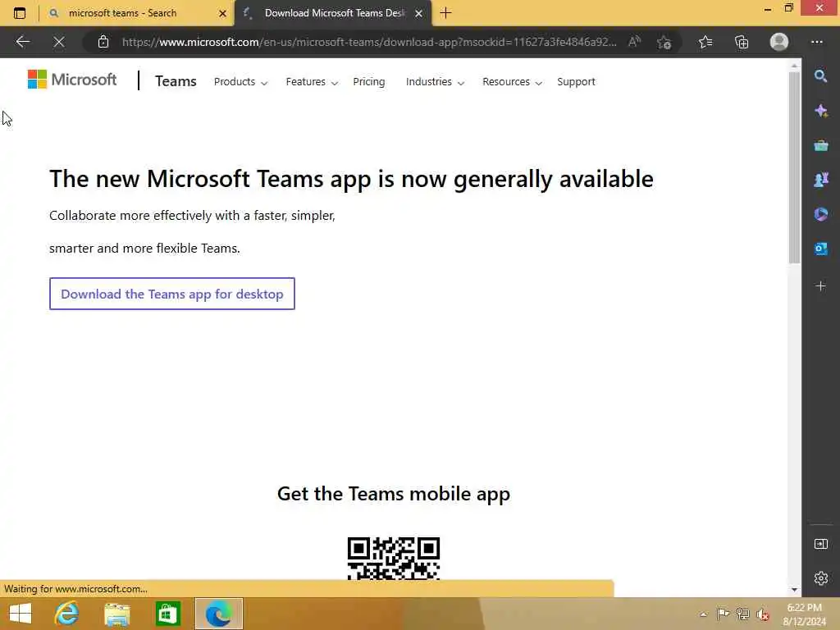The width and height of the screenshot is (840, 630).
Task: Activate the Read aloud icon in address bar
Action: (634, 42)
